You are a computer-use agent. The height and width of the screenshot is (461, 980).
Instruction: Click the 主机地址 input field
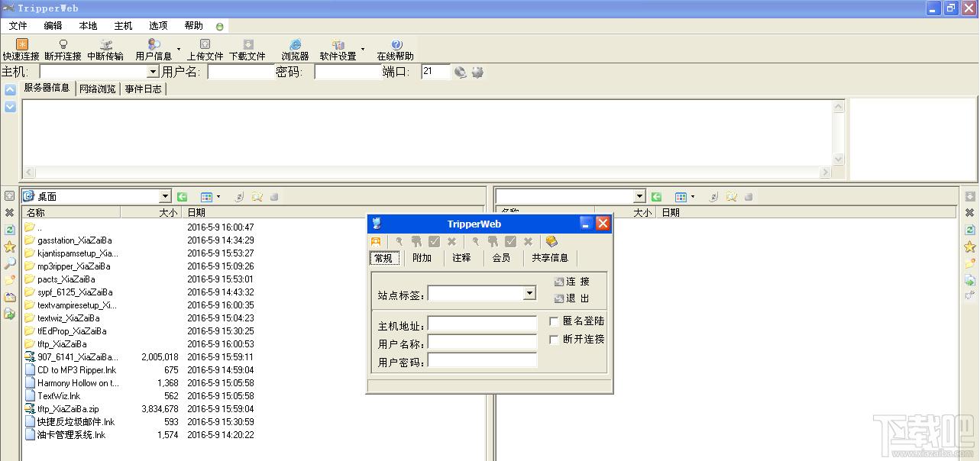[x=482, y=324]
